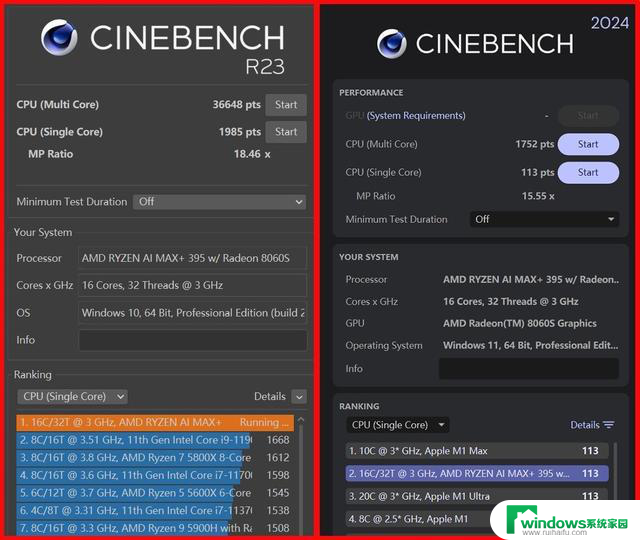
Task: Click the 2024 ranking list scrollbar
Action: (x=614, y=469)
